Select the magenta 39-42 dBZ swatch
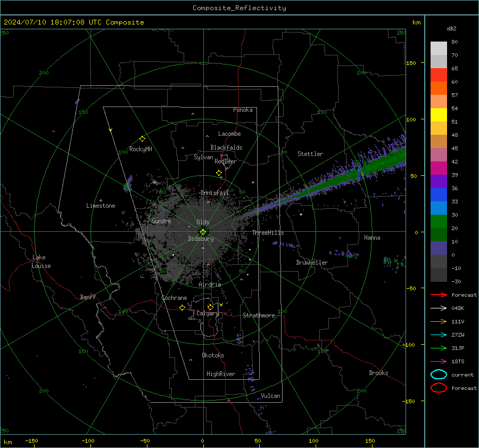The image size is (479, 448). tap(439, 168)
